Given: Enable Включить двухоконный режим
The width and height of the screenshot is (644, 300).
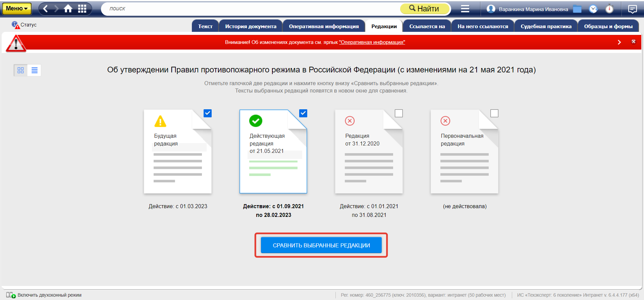Looking at the screenshot, I should tap(49, 295).
